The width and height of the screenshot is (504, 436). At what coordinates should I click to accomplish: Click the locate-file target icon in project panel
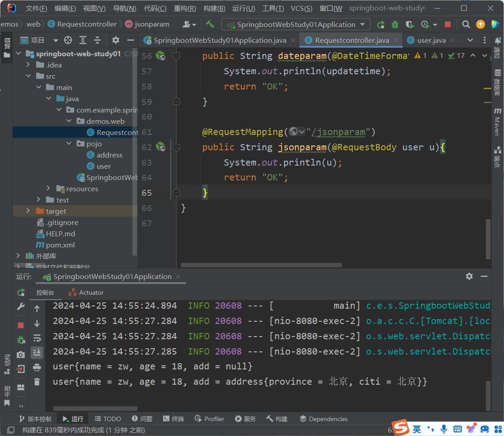pos(68,40)
